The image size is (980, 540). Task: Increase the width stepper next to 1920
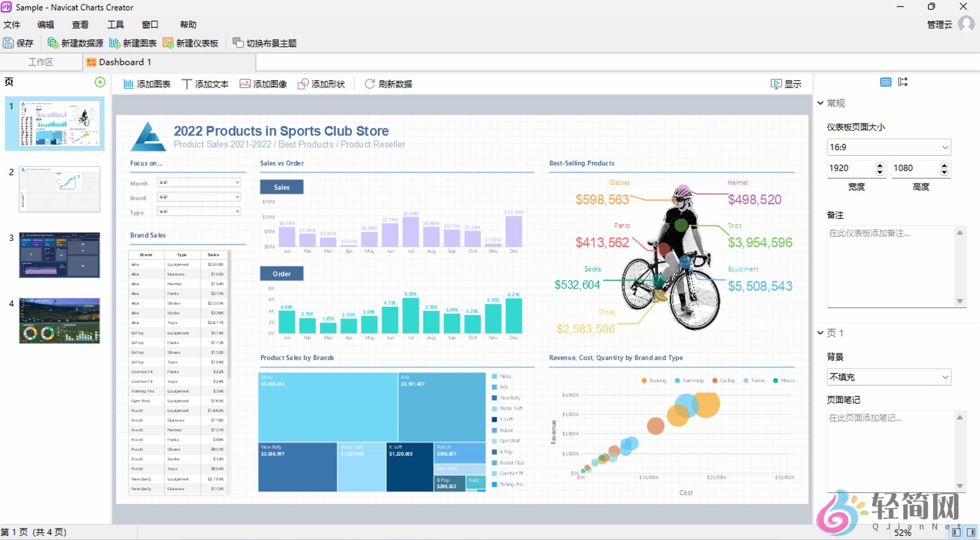click(880, 165)
